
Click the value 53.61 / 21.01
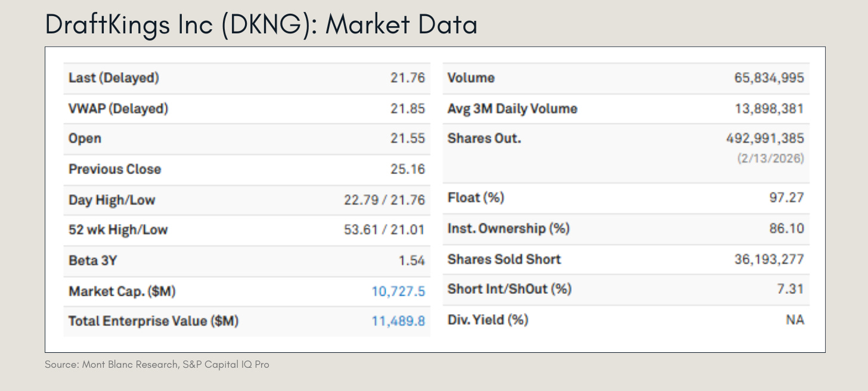[385, 230]
